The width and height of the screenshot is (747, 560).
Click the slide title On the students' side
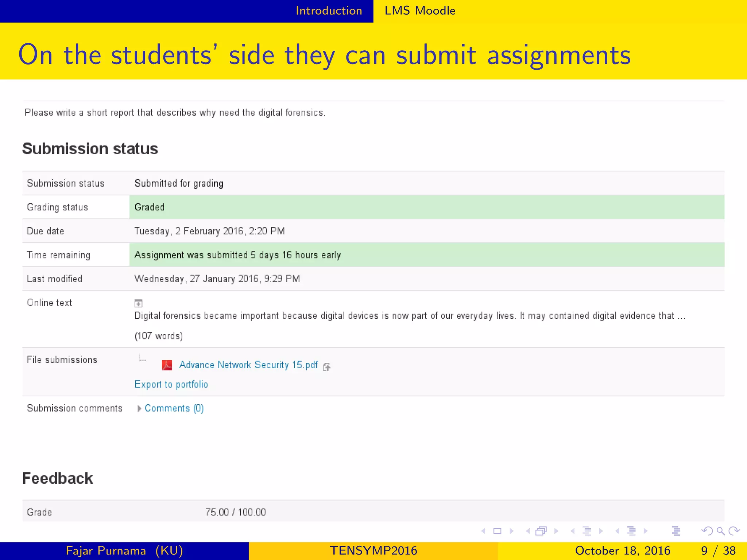point(325,55)
